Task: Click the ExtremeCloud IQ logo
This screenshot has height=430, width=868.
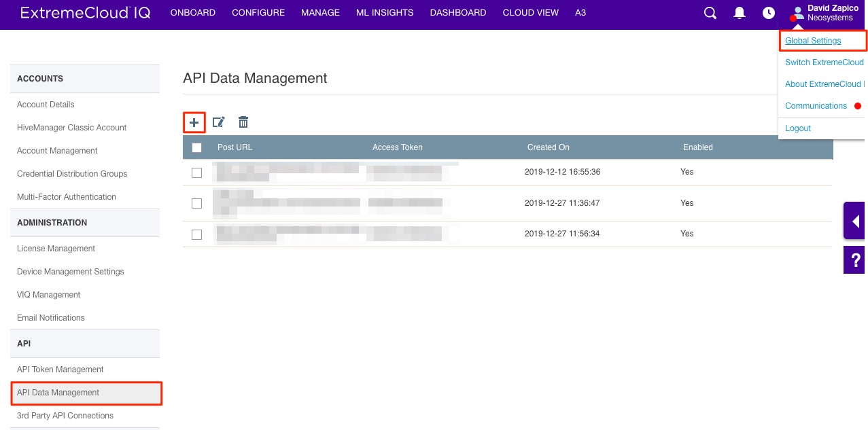Action: 86,12
